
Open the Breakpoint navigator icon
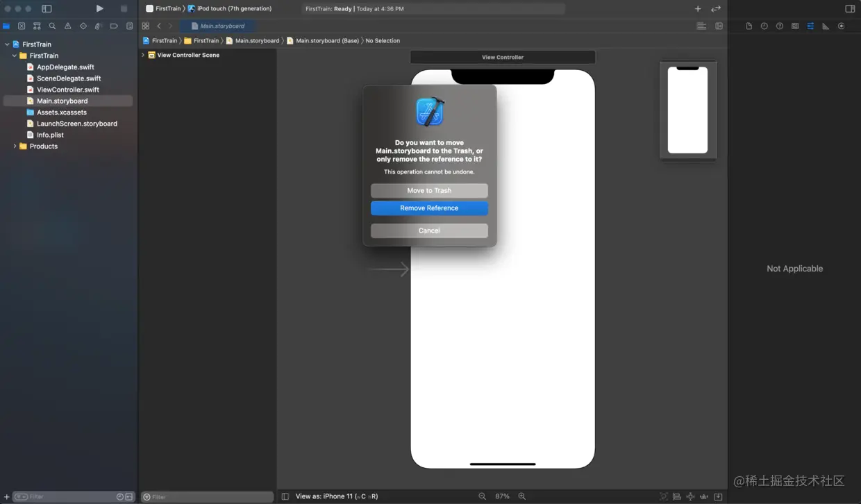click(x=114, y=26)
